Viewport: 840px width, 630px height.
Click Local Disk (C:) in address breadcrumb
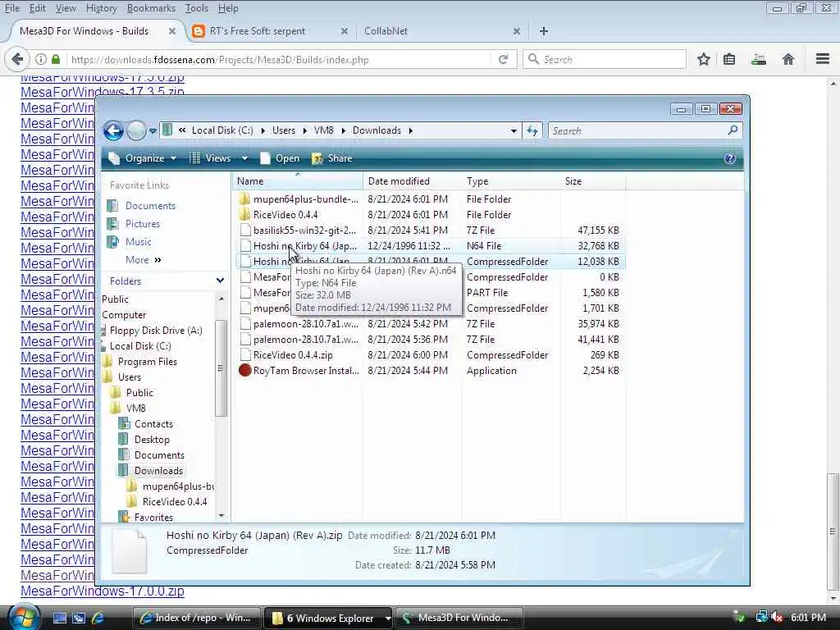coord(222,130)
